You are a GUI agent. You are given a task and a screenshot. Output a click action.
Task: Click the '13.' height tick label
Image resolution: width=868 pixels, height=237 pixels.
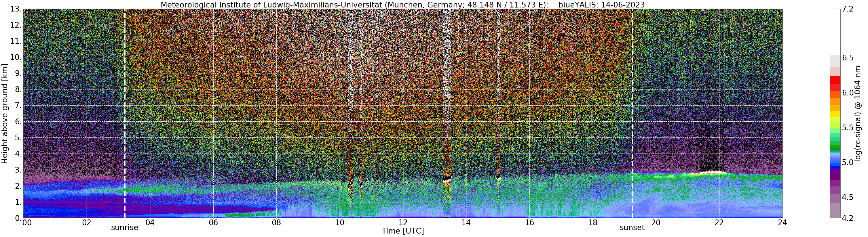[x=16, y=9]
